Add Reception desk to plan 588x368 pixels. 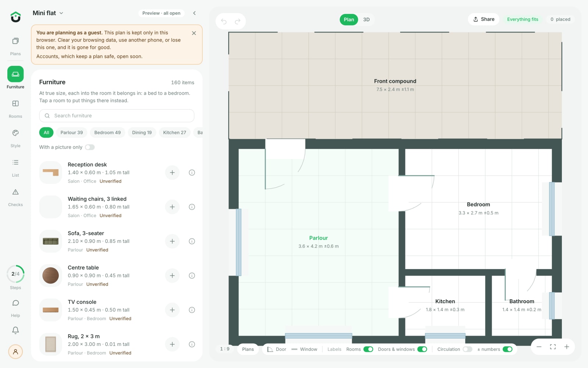(x=172, y=173)
